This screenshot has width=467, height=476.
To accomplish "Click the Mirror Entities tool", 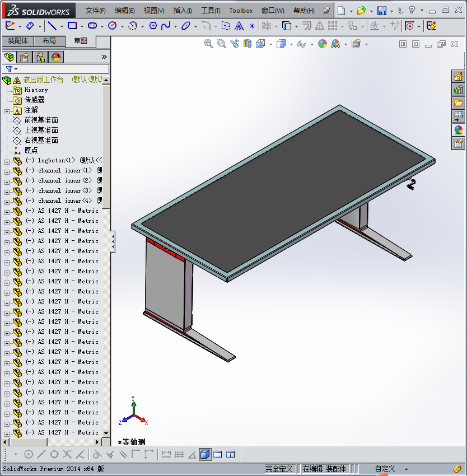I will pyautogui.click(x=319, y=26).
